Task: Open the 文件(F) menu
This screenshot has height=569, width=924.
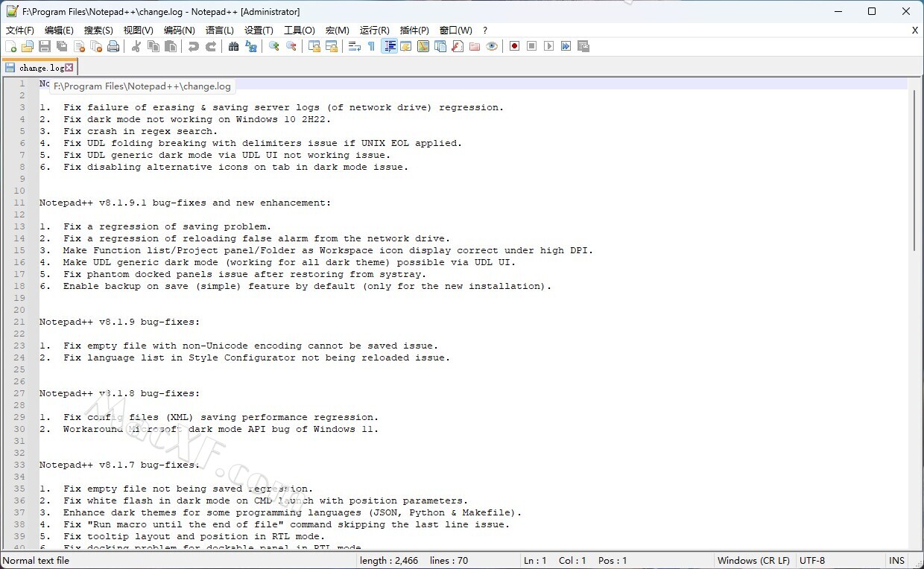Action: 20,31
